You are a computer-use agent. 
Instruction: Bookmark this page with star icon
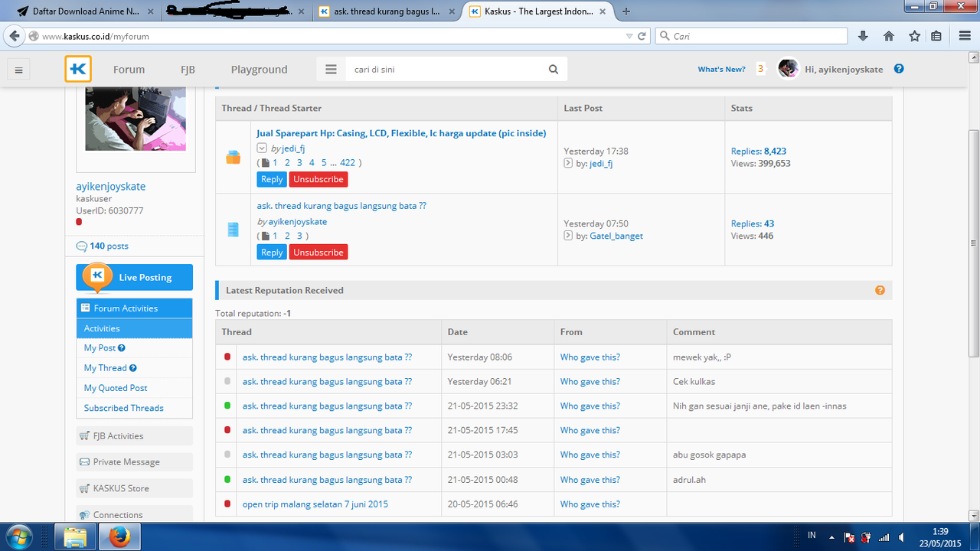[x=914, y=36]
